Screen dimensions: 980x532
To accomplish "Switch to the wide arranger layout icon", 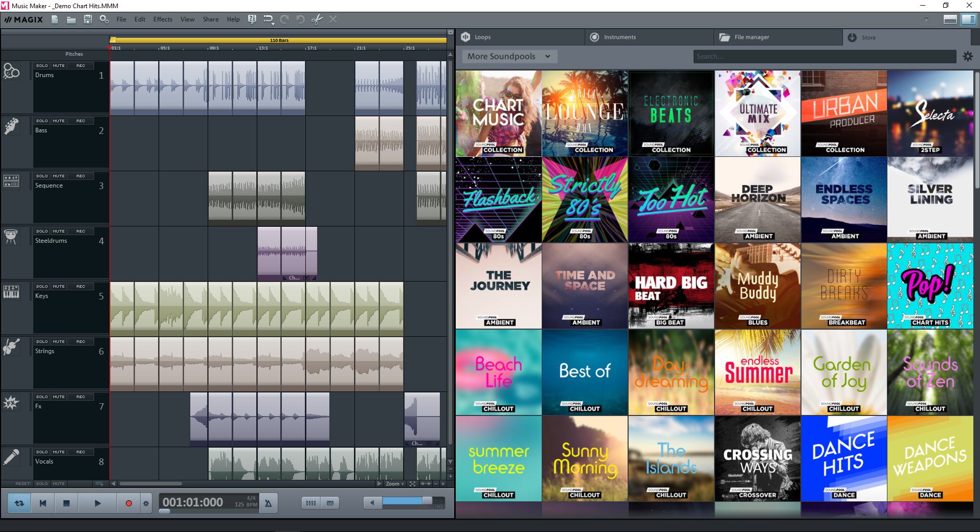I will tap(950, 19).
